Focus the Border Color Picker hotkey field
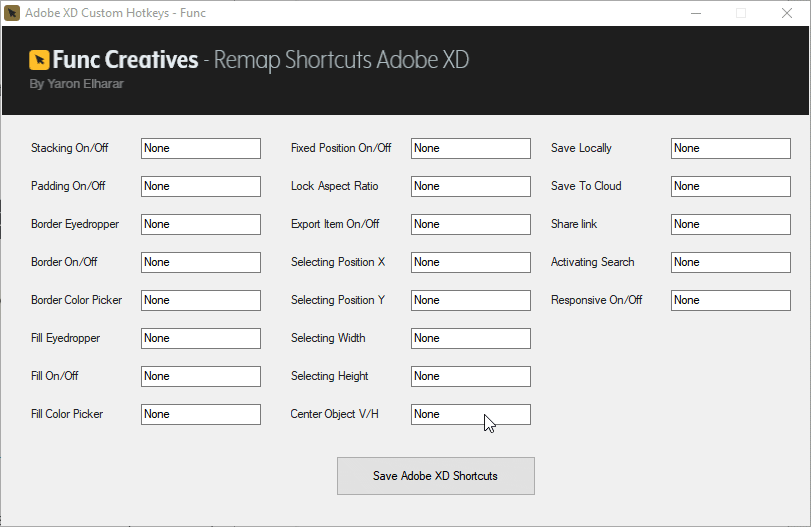 click(x=201, y=300)
